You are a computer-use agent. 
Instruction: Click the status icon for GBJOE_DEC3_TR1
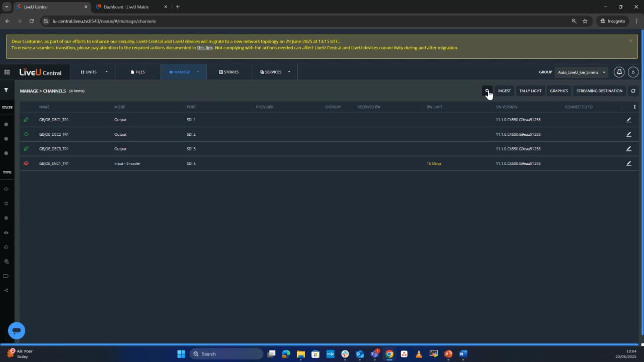pyautogui.click(x=26, y=149)
